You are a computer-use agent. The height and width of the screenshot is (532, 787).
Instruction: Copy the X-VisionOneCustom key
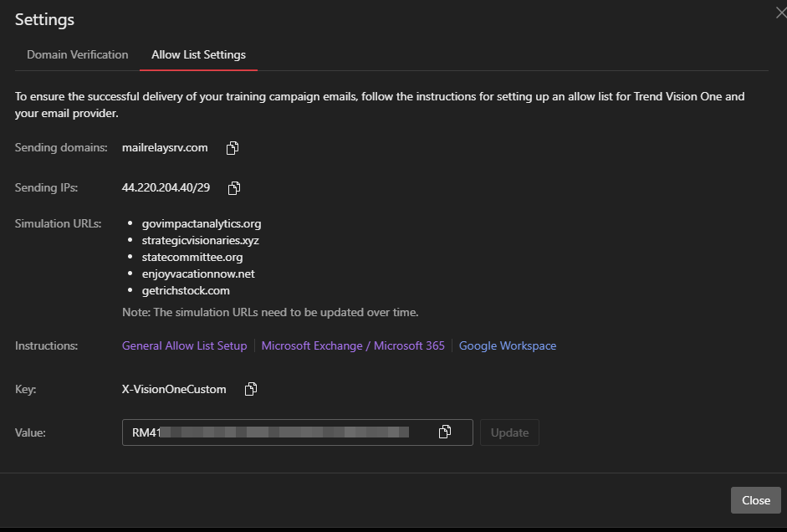click(x=250, y=389)
